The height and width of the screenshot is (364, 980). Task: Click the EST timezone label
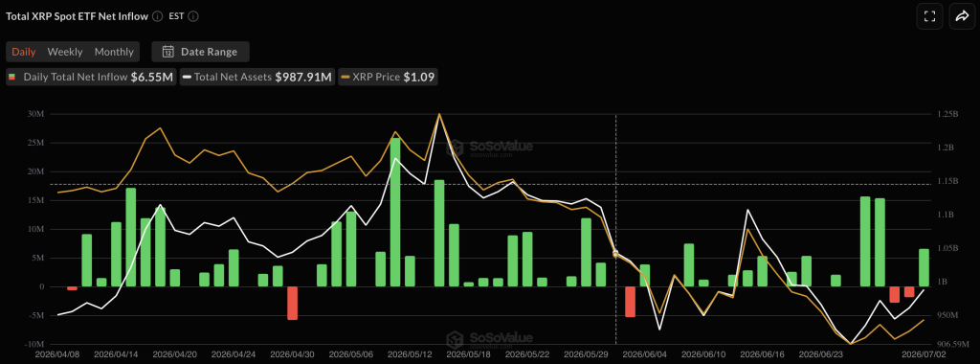[x=176, y=17]
